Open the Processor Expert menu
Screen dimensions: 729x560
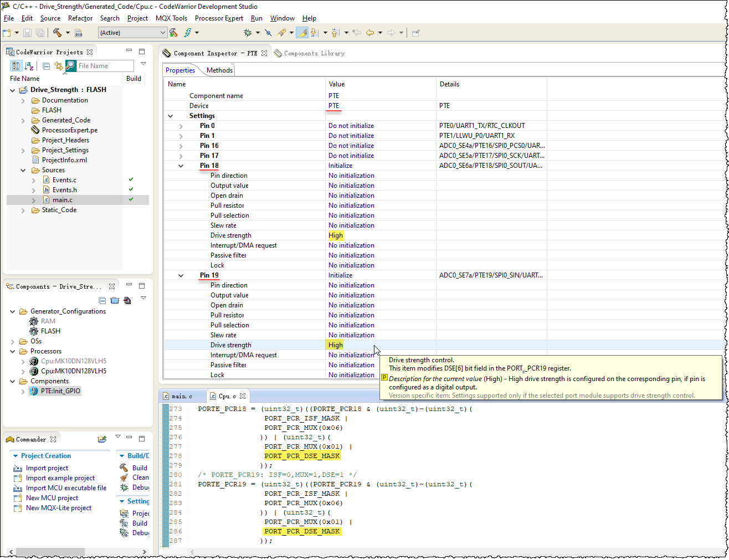tap(219, 18)
